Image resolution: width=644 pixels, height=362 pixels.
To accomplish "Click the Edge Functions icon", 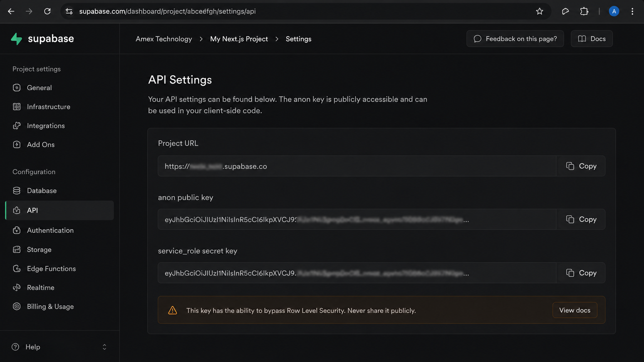I will pos(17,269).
